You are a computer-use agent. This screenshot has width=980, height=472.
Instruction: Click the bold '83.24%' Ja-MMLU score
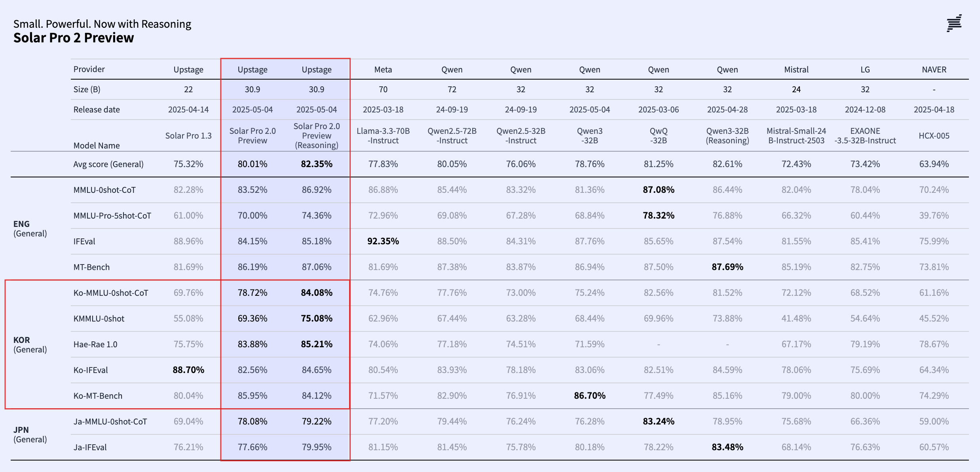pyautogui.click(x=659, y=421)
